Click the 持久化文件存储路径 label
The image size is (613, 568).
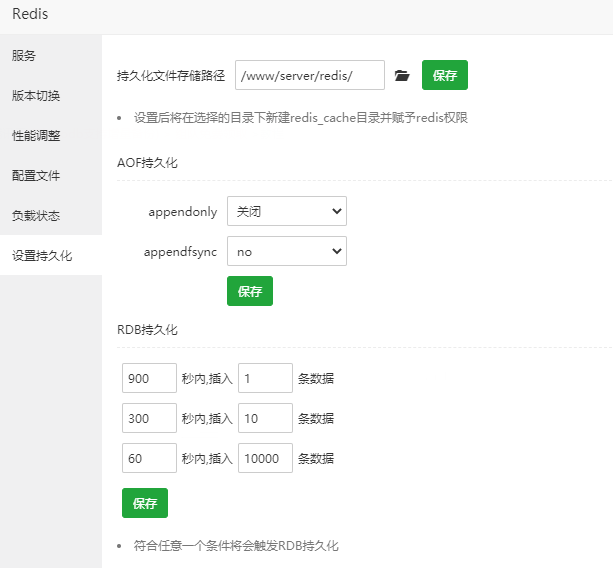point(171,75)
